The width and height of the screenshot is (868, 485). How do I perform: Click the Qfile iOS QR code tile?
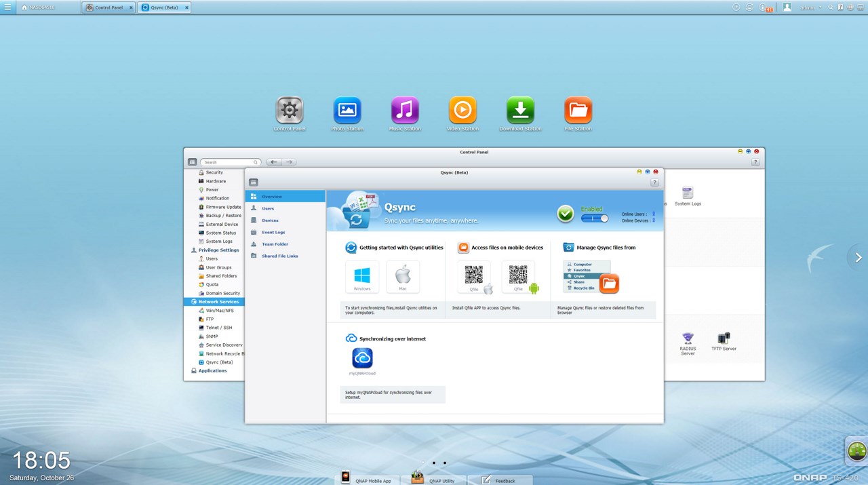474,277
